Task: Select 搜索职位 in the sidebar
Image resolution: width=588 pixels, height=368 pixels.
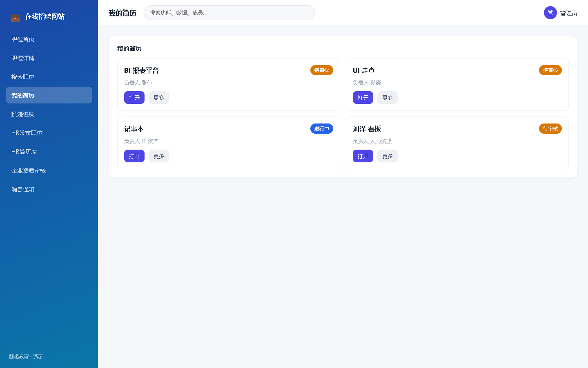Action: click(49, 77)
